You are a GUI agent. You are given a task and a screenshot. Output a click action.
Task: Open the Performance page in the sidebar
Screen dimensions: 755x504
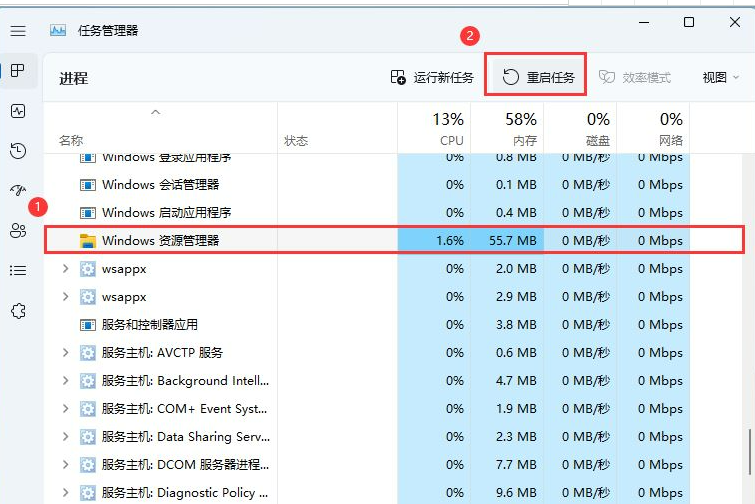(18, 111)
